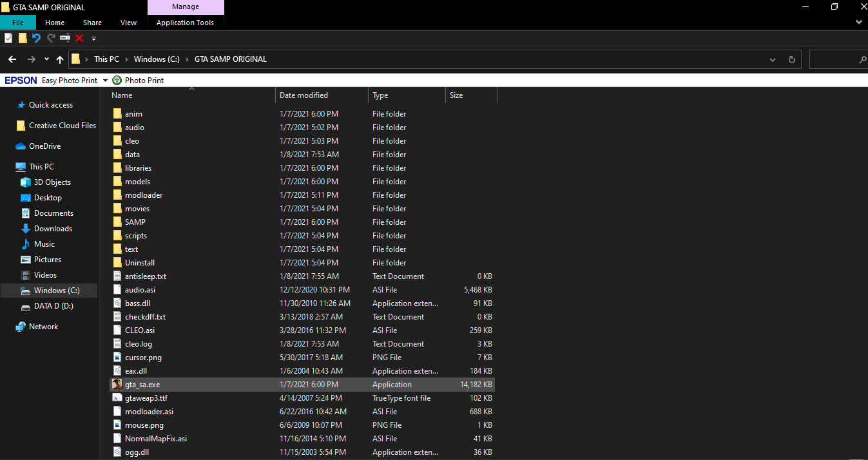Open the File tab

(18, 23)
